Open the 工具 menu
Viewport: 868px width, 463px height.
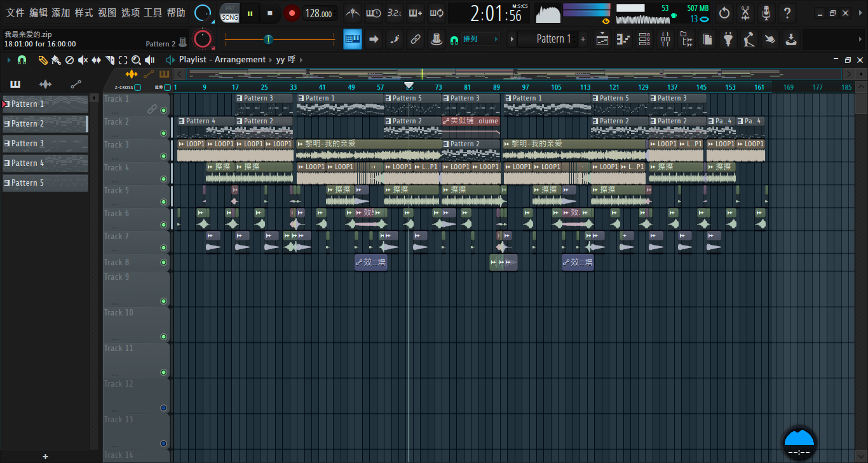click(x=153, y=13)
